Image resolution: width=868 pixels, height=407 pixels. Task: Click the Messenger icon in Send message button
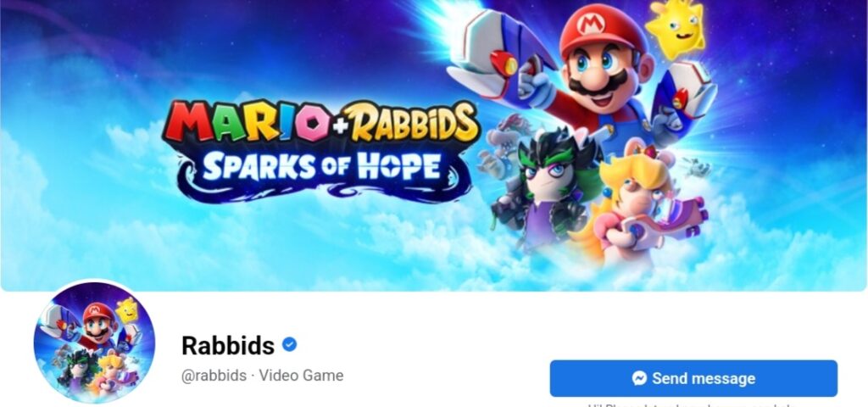pyautogui.click(x=639, y=378)
